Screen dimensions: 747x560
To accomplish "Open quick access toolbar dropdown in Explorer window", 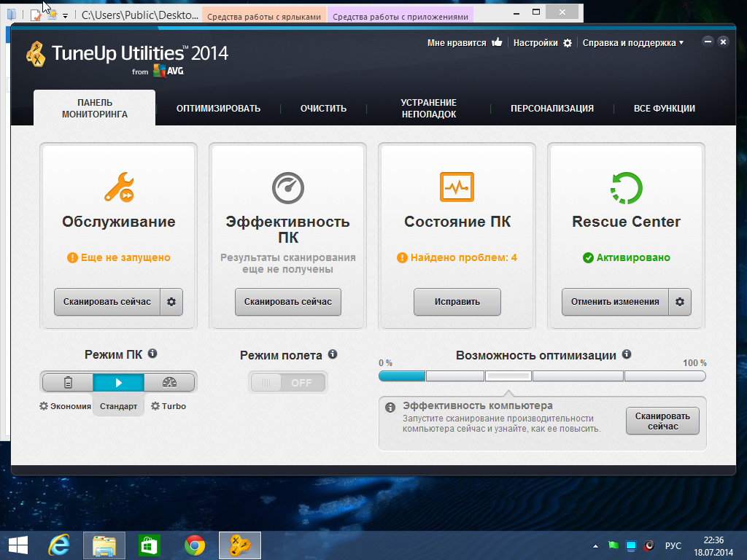I will pos(65,16).
